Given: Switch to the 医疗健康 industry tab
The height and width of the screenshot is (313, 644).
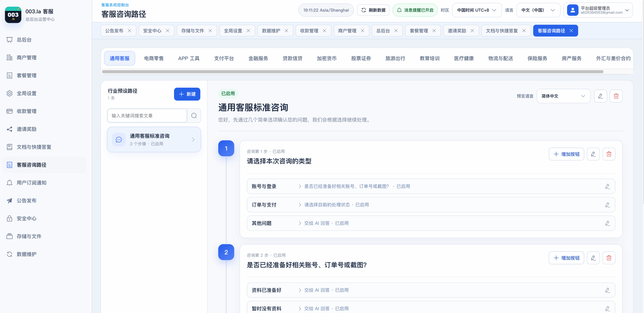Looking at the screenshot, I should point(464,58).
